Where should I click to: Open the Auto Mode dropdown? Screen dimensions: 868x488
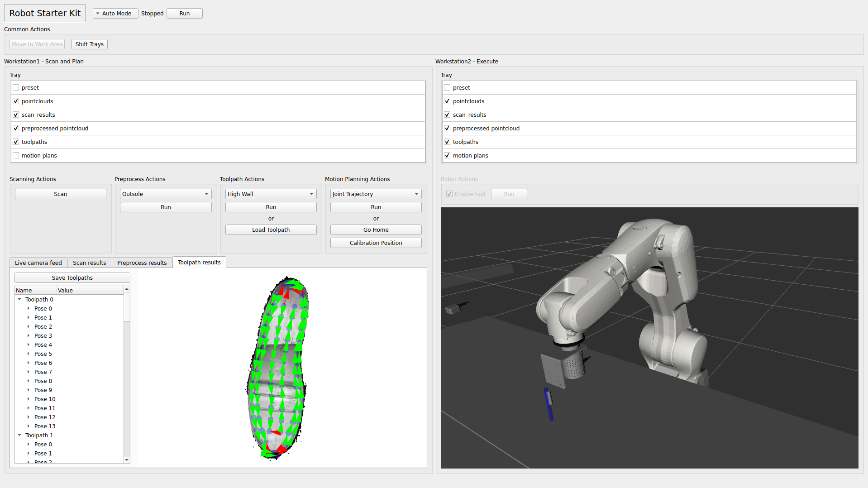[x=115, y=13]
